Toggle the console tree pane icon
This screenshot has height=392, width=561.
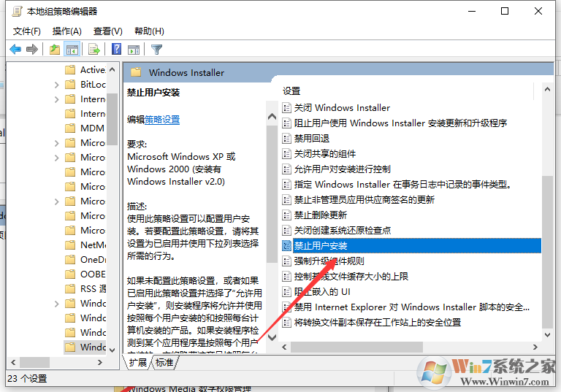[x=72, y=50]
